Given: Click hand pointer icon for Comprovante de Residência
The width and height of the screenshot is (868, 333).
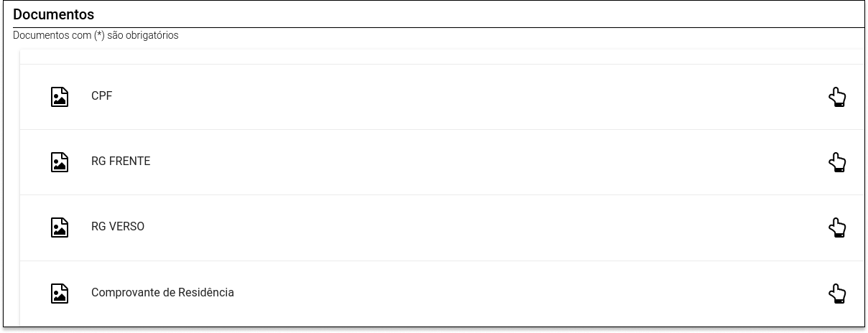Looking at the screenshot, I should coord(837,294).
